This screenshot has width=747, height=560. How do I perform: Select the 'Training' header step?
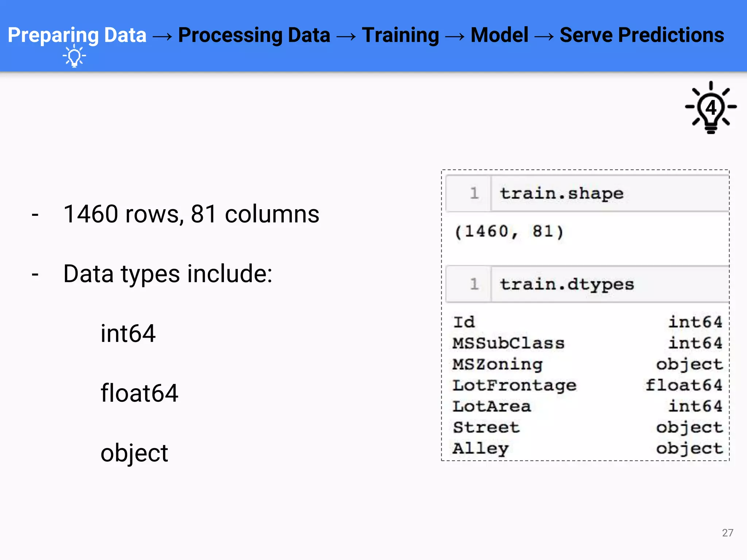pos(400,35)
